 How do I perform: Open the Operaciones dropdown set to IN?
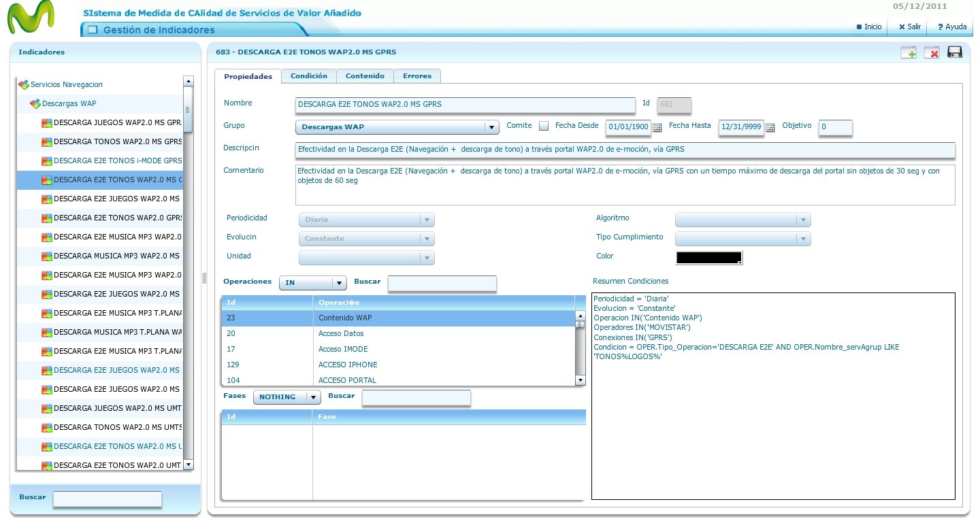click(313, 283)
